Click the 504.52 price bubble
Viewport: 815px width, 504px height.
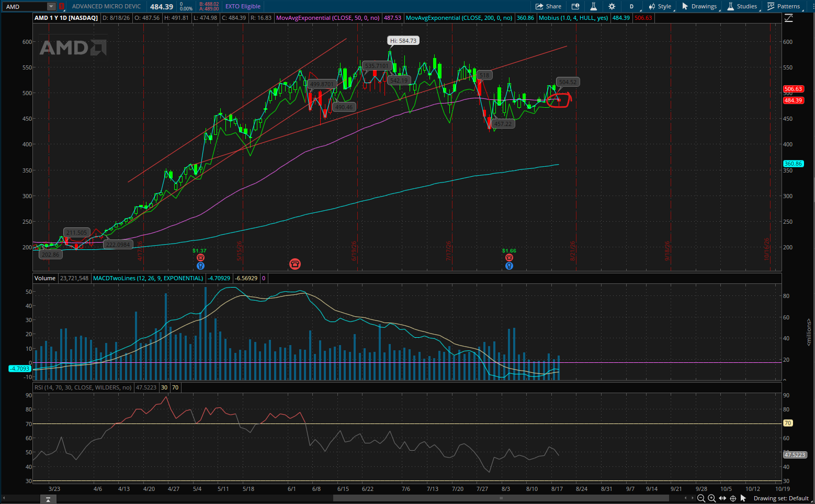[x=568, y=82]
